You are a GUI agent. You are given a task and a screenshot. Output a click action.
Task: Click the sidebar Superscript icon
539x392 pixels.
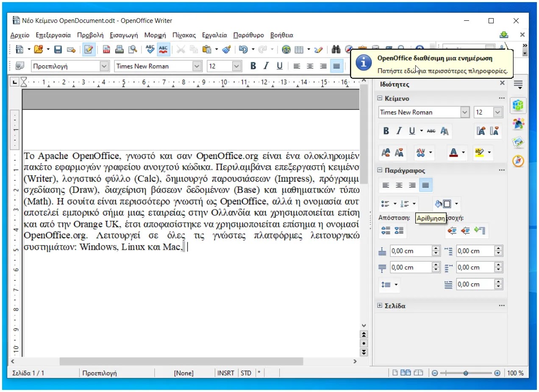tap(386, 152)
